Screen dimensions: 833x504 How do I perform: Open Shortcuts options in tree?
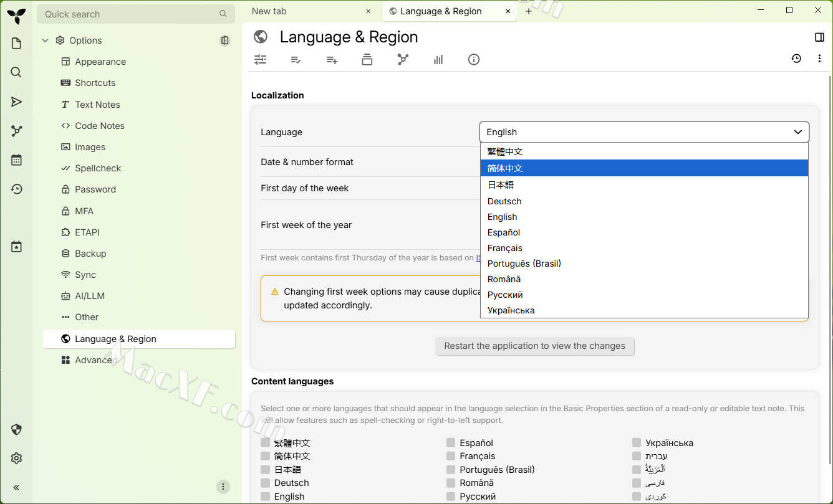click(140, 83)
